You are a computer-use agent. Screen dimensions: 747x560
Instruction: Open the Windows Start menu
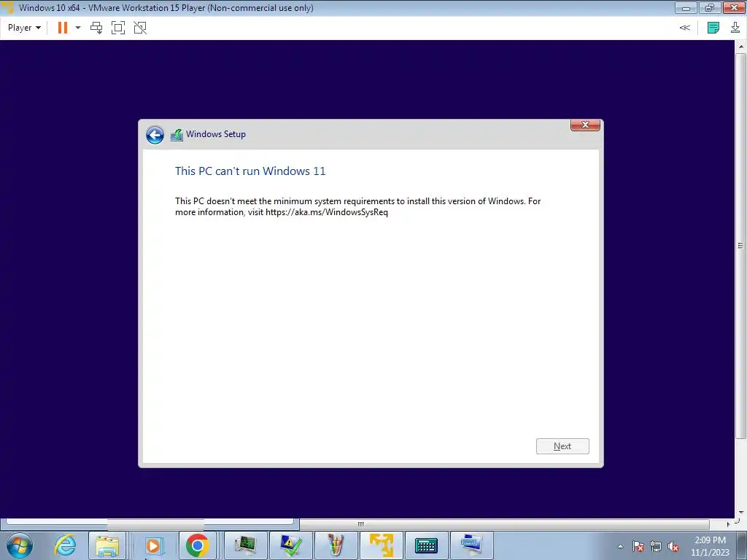click(20, 545)
